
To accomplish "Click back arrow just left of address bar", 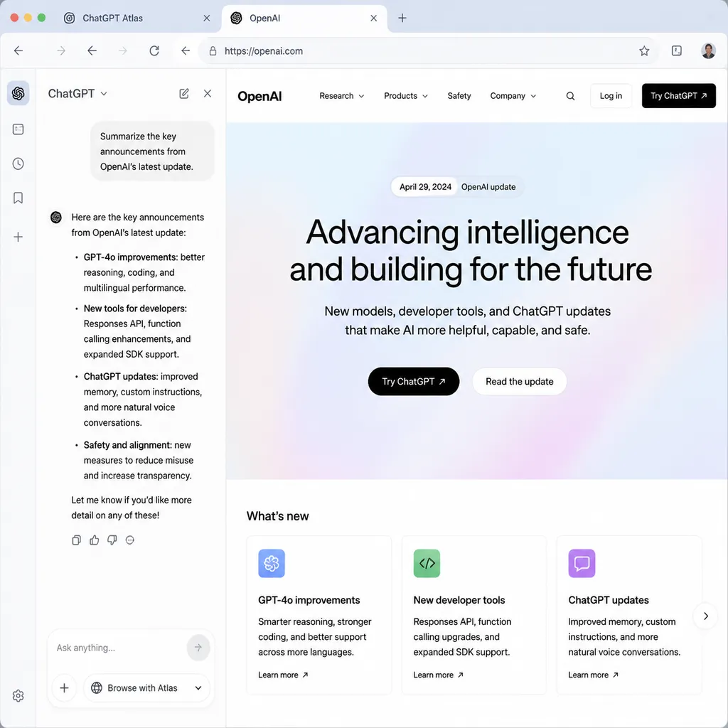I will [x=186, y=50].
